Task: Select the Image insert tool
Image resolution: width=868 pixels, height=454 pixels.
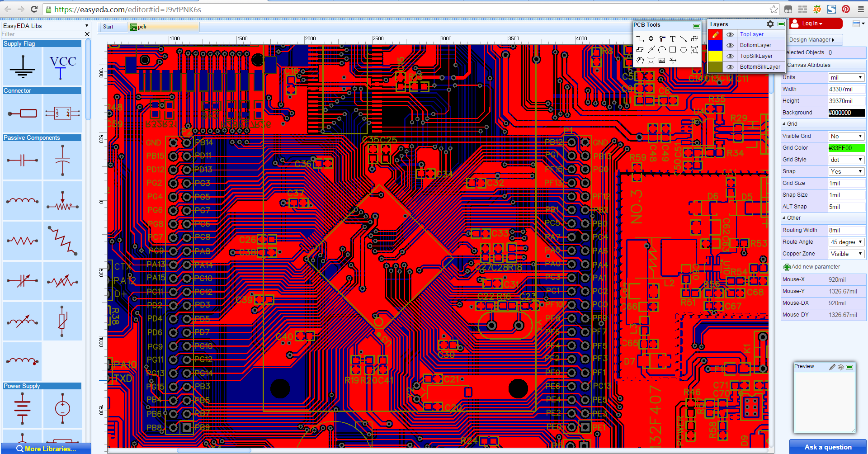Action: tap(662, 61)
